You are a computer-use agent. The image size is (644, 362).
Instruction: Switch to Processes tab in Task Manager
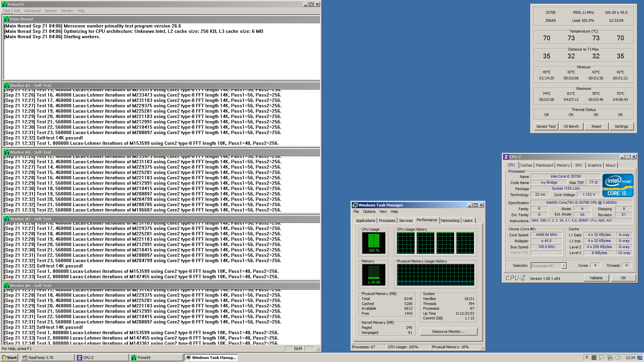coord(387,221)
